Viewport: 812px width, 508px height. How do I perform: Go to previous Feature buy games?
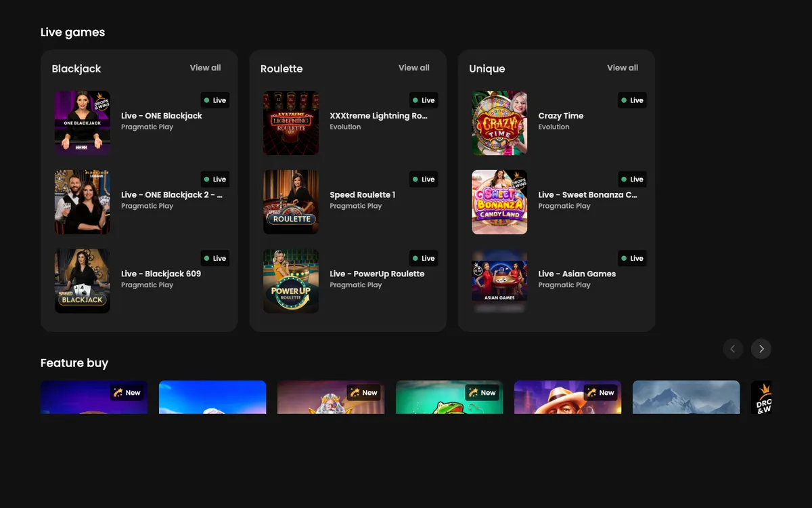click(x=733, y=349)
